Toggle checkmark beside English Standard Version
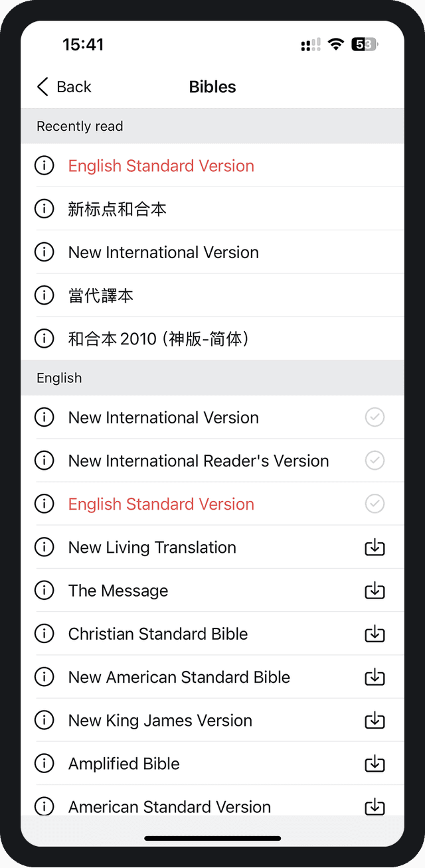The image size is (425, 868). (x=375, y=504)
